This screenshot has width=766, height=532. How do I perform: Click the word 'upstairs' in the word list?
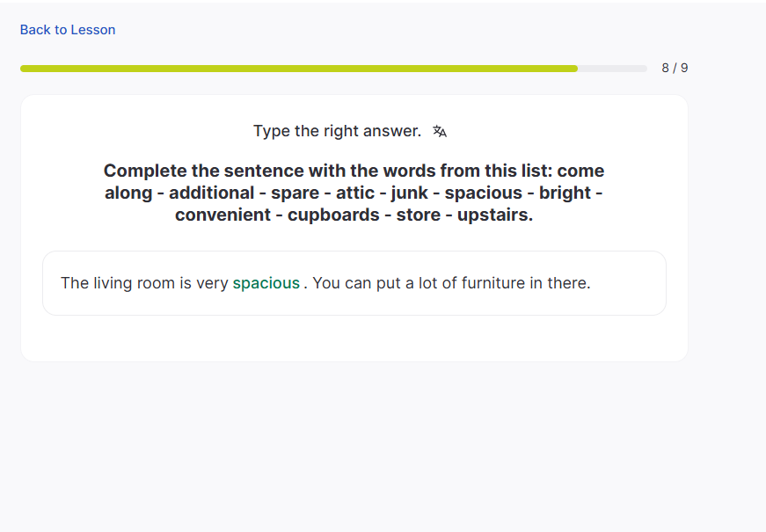point(493,215)
